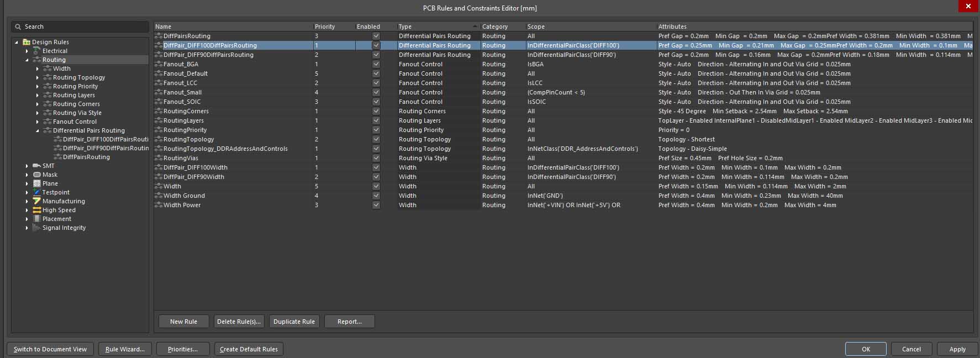Expand the Routing Topology tree node

click(x=38, y=77)
